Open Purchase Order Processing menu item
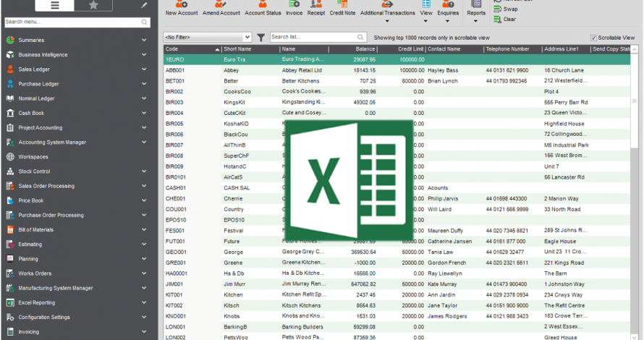 pyautogui.click(x=51, y=215)
